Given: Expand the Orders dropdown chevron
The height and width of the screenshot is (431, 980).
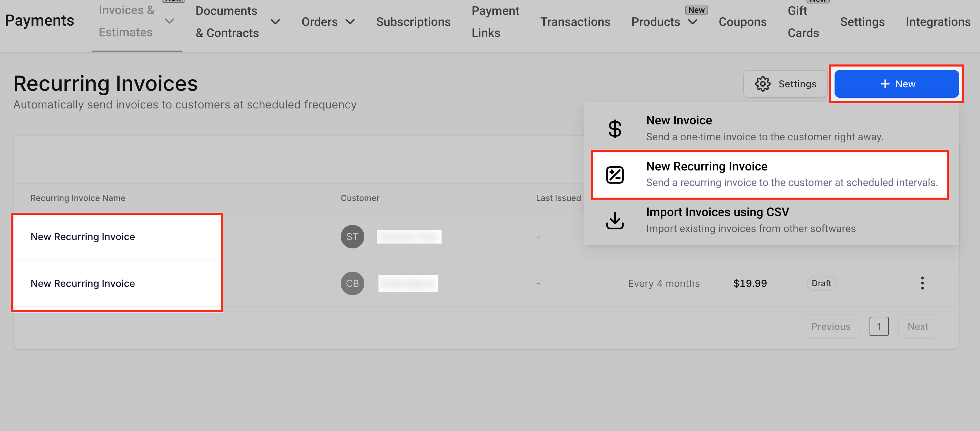Looking at the screenshot, I should pos(350,22).
